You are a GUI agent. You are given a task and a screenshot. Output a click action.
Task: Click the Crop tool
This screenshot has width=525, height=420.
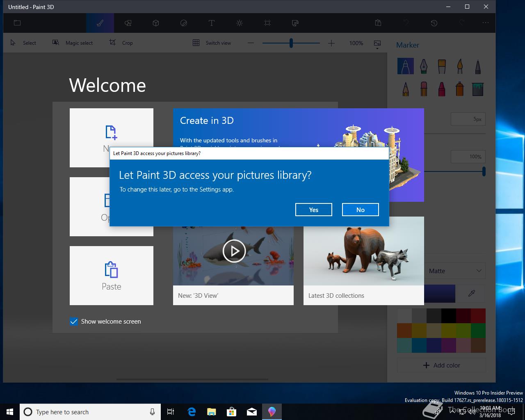[x=121, y=43]
